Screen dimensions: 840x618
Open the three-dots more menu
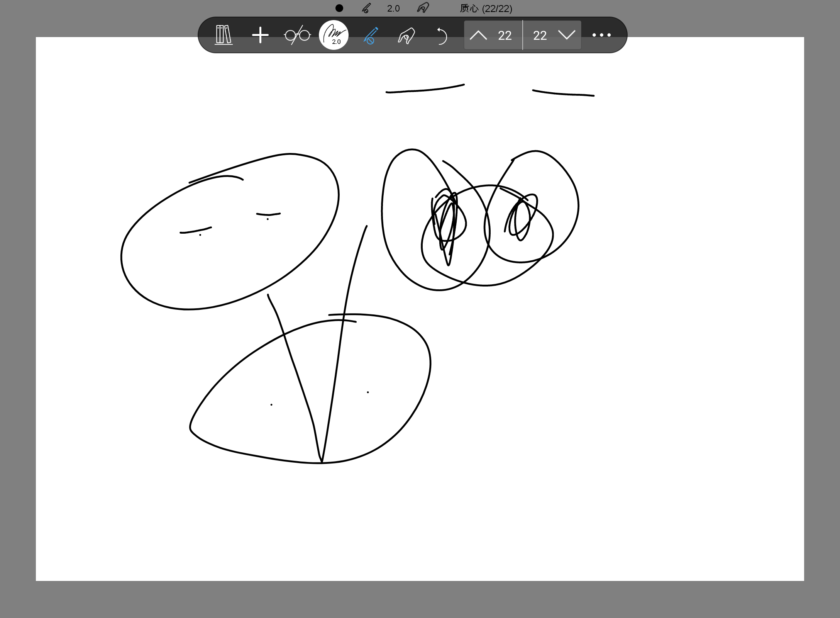click(x=601, y=35)
